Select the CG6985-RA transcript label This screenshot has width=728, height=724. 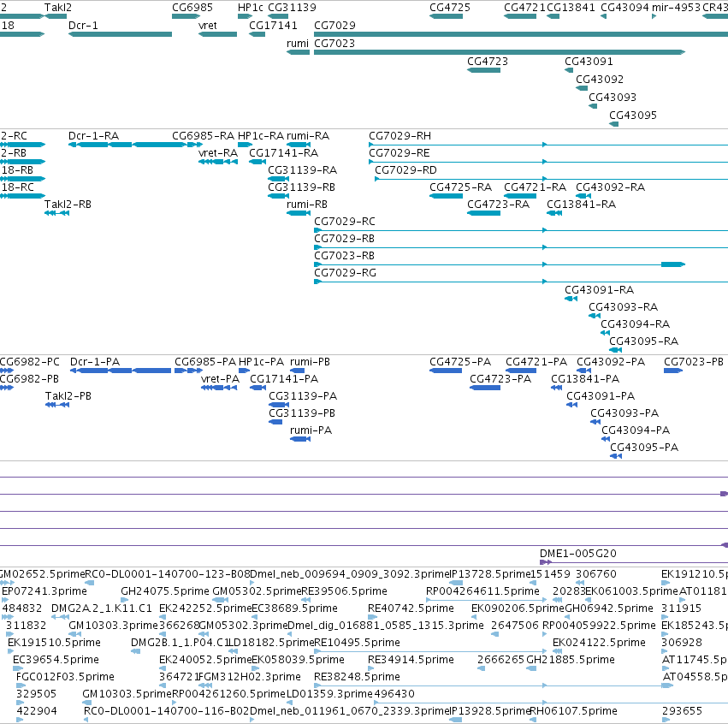(203, 136)
